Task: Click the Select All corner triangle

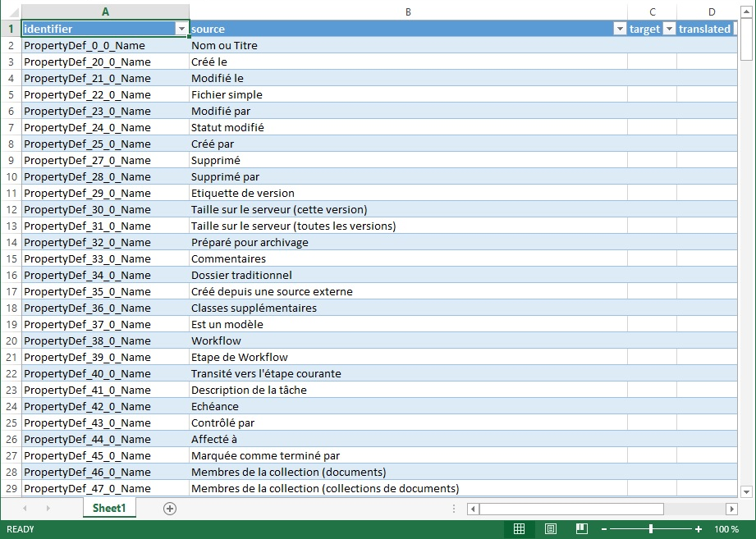Action: point(11,11)
